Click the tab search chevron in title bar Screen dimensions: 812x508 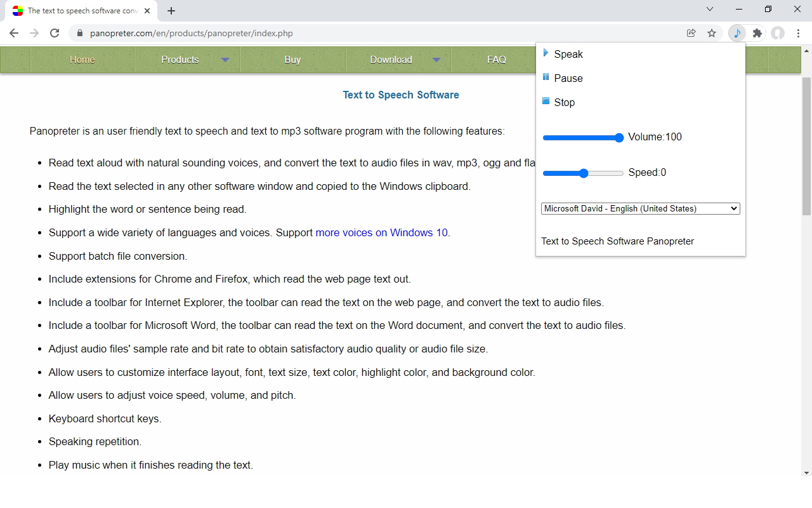coord(710,9)
